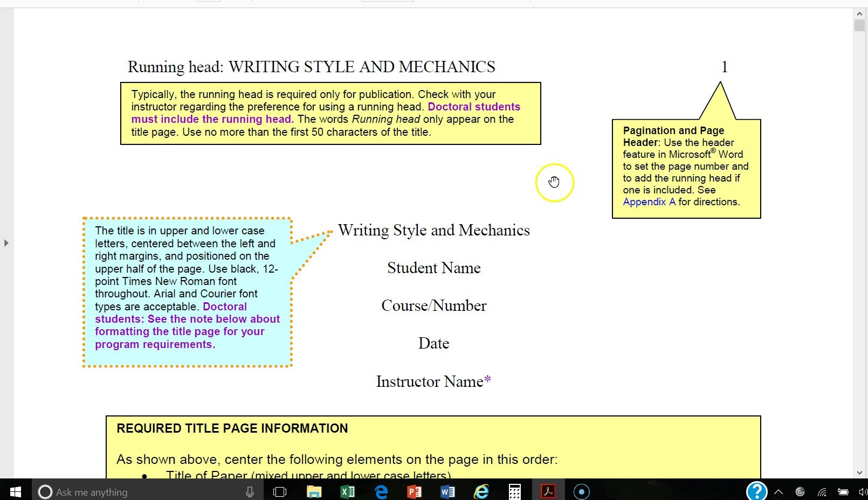Open Task View next to the search bar
Screen dimensions: 868x500
279,491
